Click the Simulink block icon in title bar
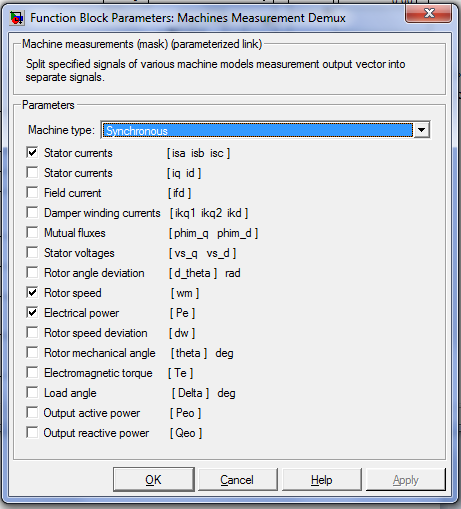This screenshot has width=461, height=509. coord(17,18)
